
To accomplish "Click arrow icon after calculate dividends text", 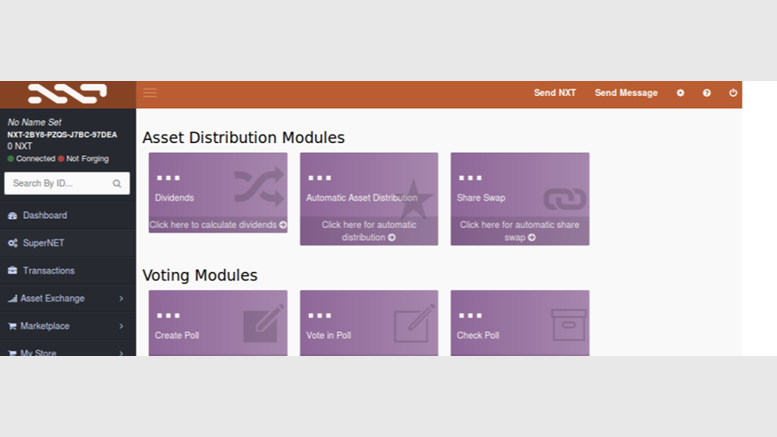I will (283, 225).
